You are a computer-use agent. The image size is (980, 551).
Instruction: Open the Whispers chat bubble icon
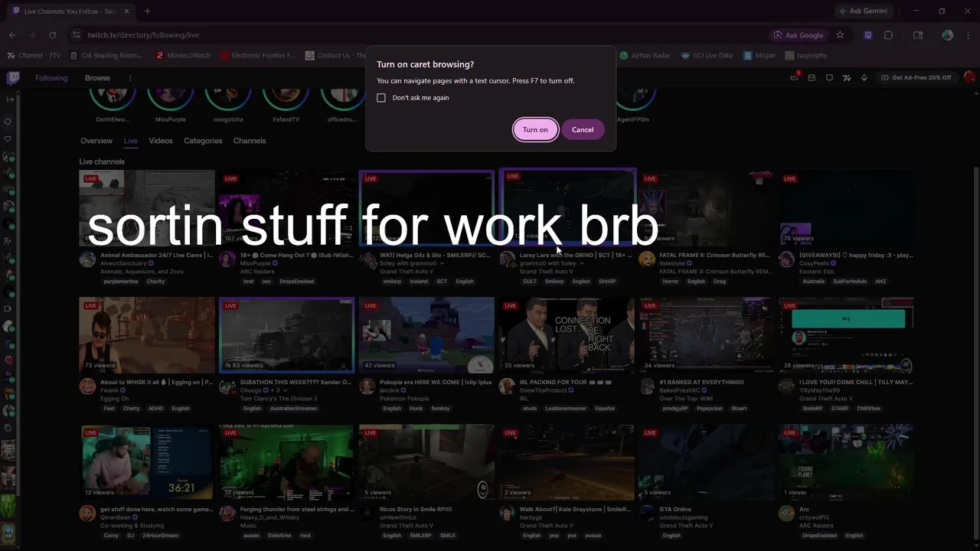click(829, 77)
